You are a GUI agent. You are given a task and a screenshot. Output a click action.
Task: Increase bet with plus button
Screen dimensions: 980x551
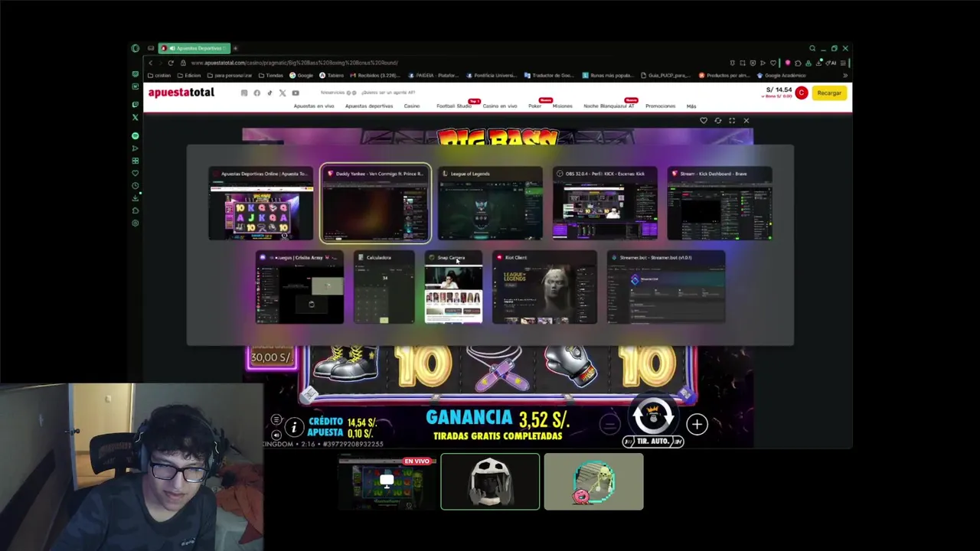point(697,424)
